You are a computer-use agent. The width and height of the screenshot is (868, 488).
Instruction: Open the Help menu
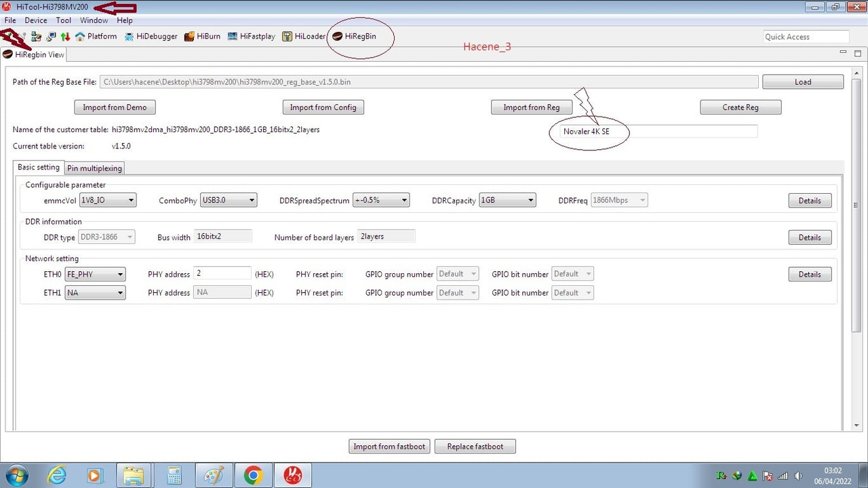(x=125, y=20)
